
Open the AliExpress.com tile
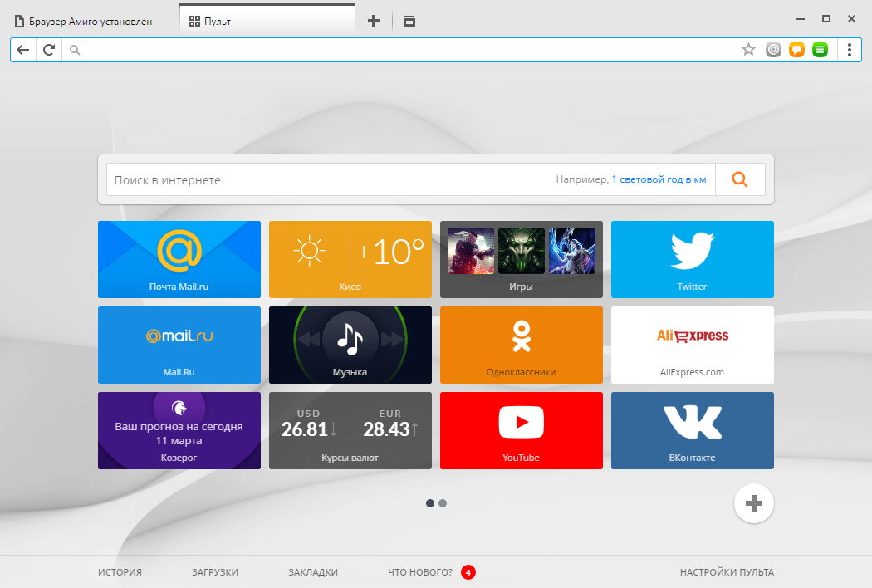coord(693,345)
